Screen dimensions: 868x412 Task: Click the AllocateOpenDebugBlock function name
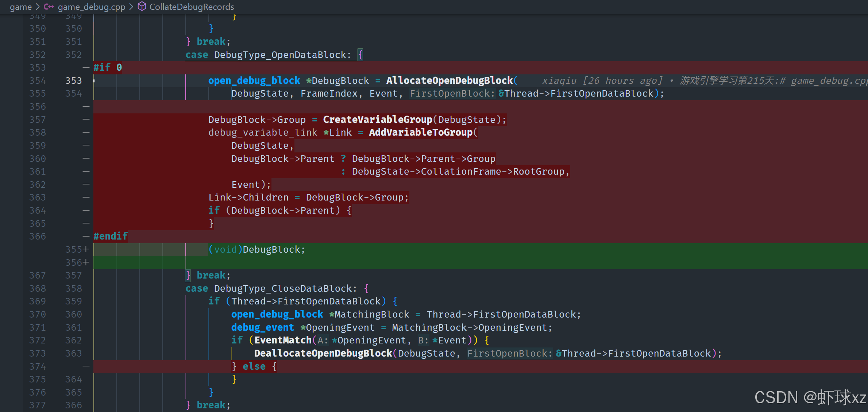point(450,81)
